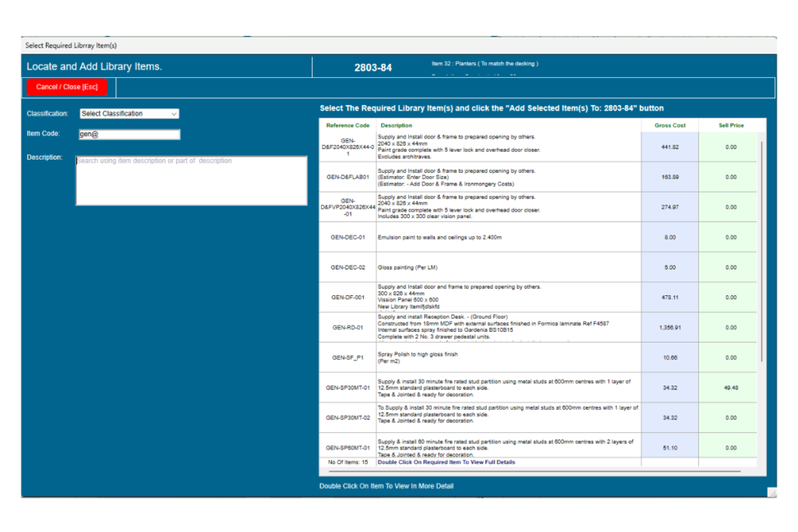
Task: Click the window resize grip corner icon
Action: [x=772, y=492]
